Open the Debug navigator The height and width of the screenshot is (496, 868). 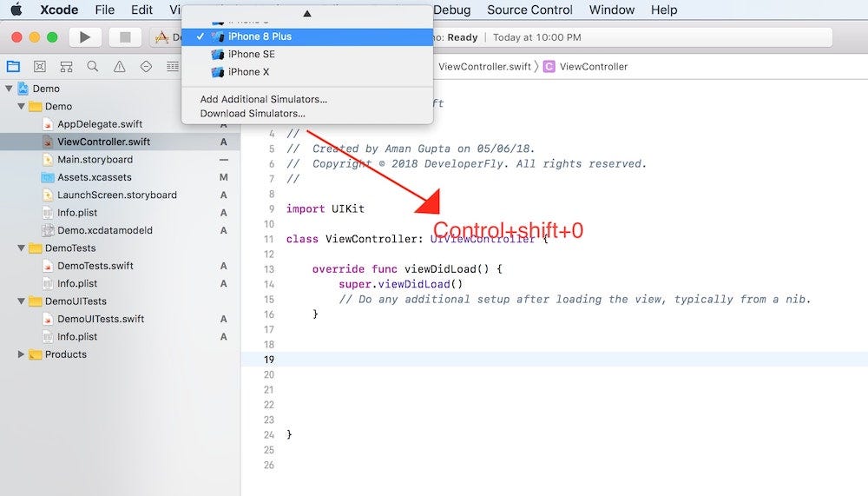click(172, 67)
